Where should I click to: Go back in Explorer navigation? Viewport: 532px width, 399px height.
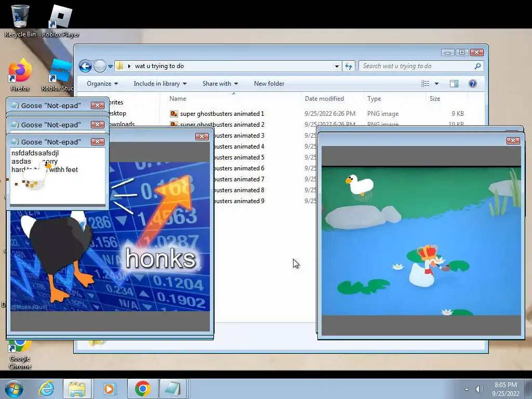85,66
